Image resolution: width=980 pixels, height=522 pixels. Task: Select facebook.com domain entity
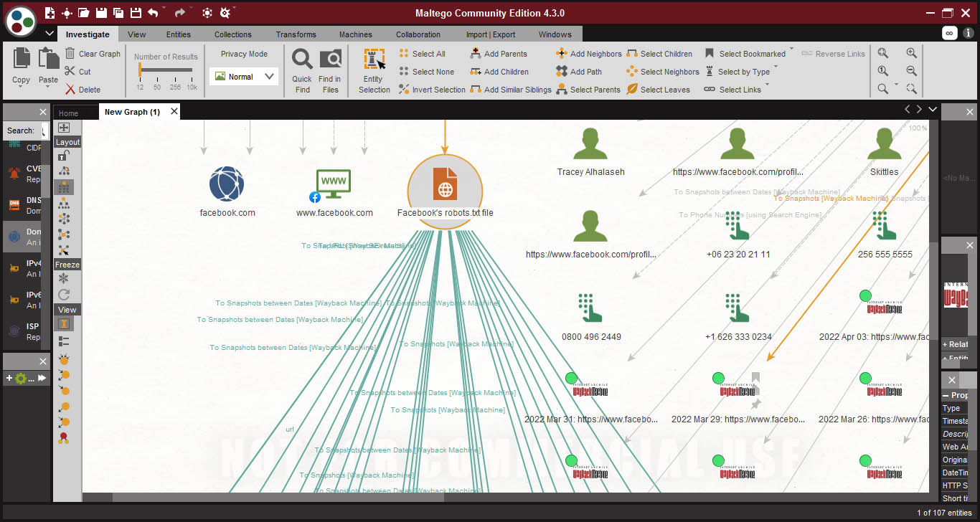point(227,184)
